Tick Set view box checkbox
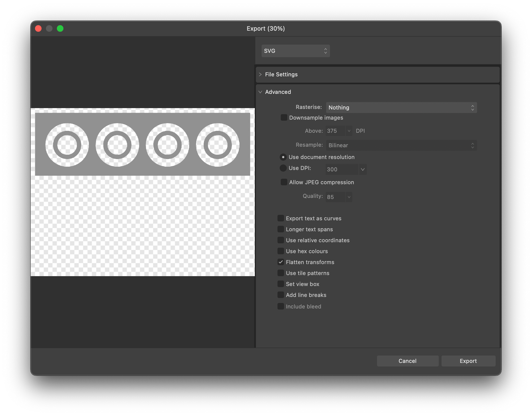 point(280,284)
